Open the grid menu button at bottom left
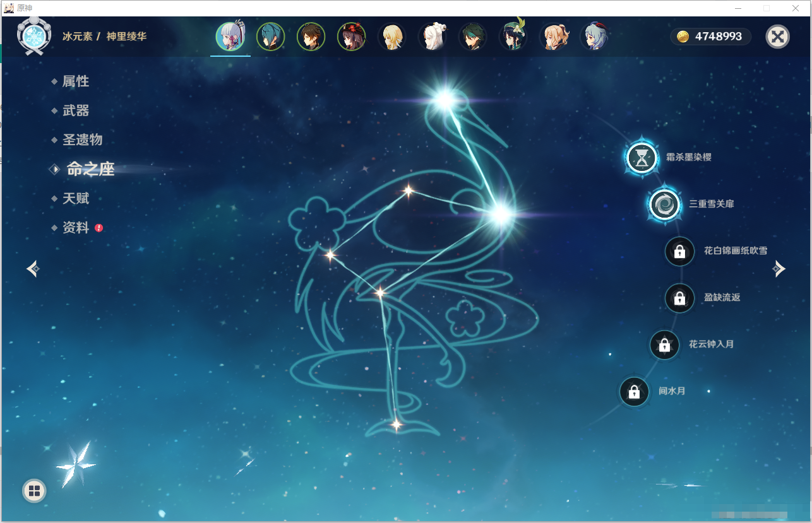Viewport: 812px width, 523px height. [x=34, y=491]
